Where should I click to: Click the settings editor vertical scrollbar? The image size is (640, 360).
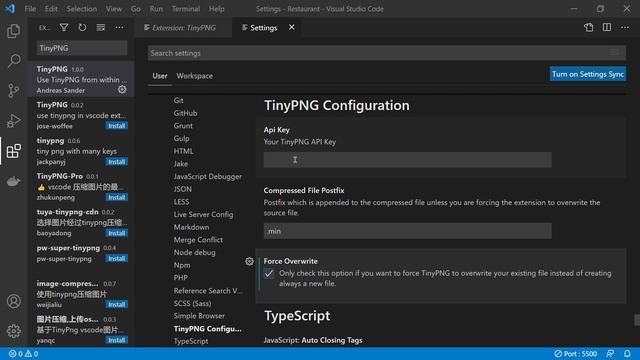coord(637,320)
